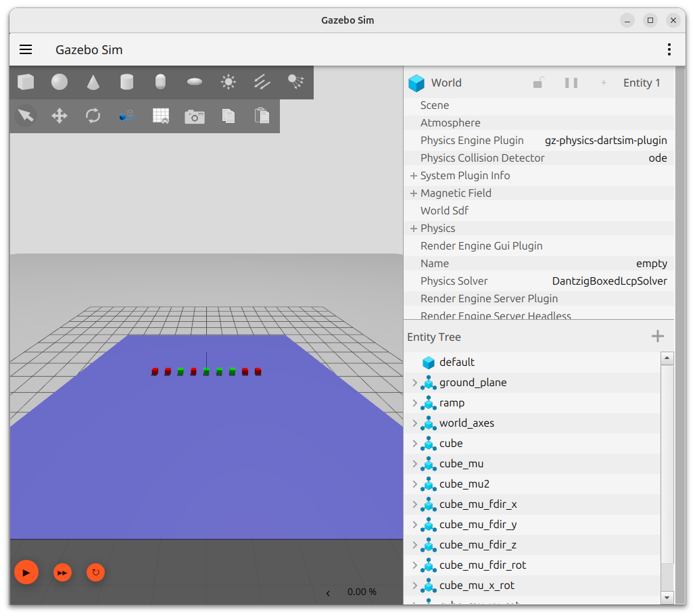Expand the cube_mu_fdir_x tree entry
The width and height of the screenshot is (695, 616).
tap(414, 504)
